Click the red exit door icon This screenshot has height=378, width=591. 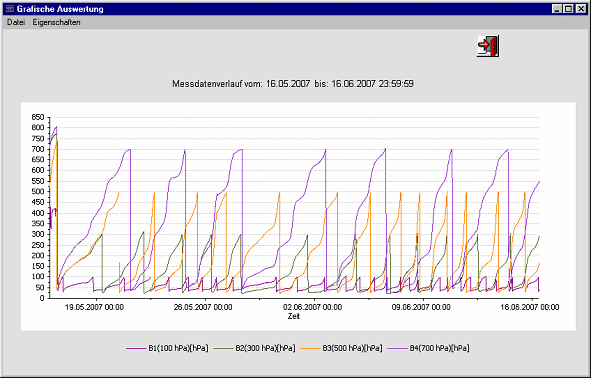point(488,46)
